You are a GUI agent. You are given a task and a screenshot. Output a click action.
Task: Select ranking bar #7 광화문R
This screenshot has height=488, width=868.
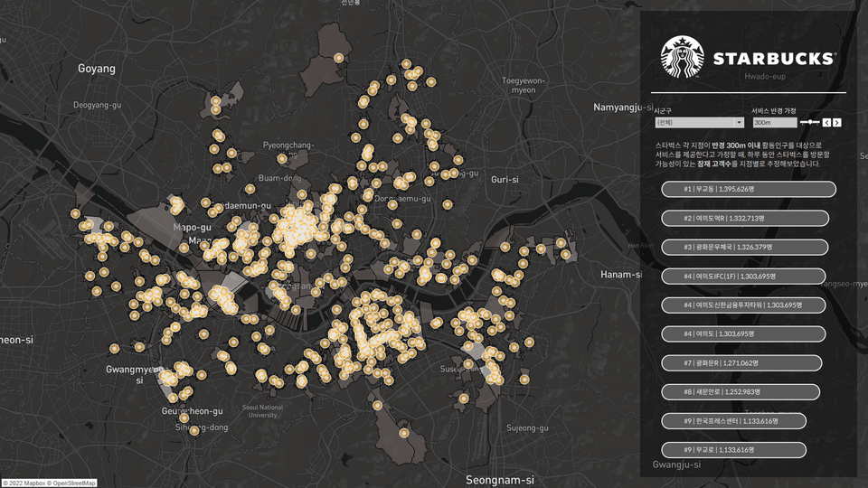click(x=741, y=363)
